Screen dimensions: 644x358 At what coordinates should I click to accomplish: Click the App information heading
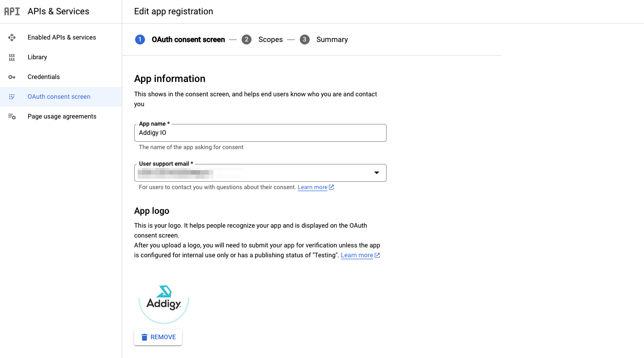pos(170,79)
